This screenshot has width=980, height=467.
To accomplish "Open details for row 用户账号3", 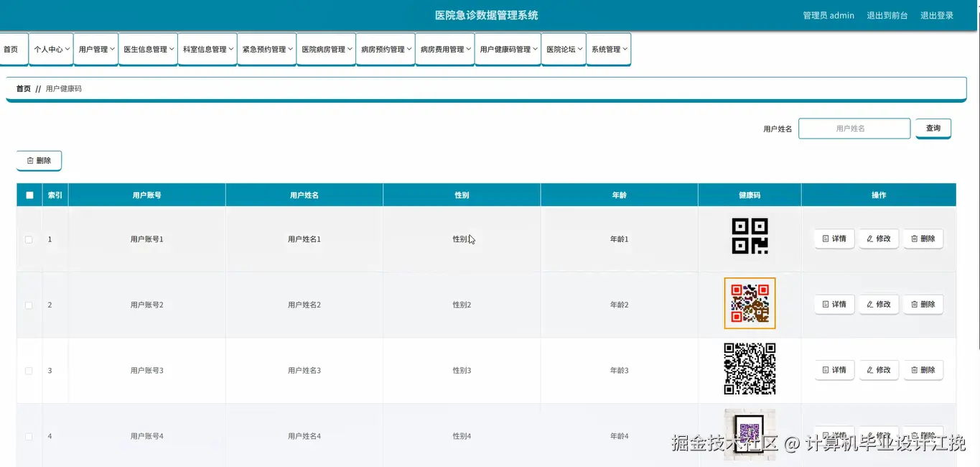I will [834, 370].
